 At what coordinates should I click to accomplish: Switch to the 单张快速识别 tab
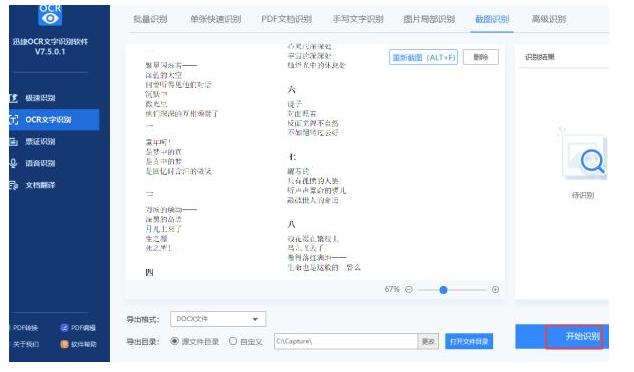[216, 19]
